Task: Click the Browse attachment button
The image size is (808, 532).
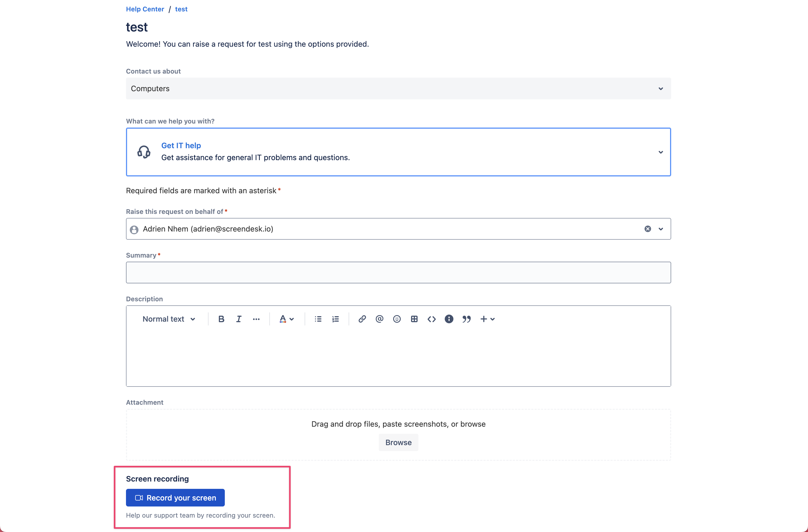Action: 398,442
